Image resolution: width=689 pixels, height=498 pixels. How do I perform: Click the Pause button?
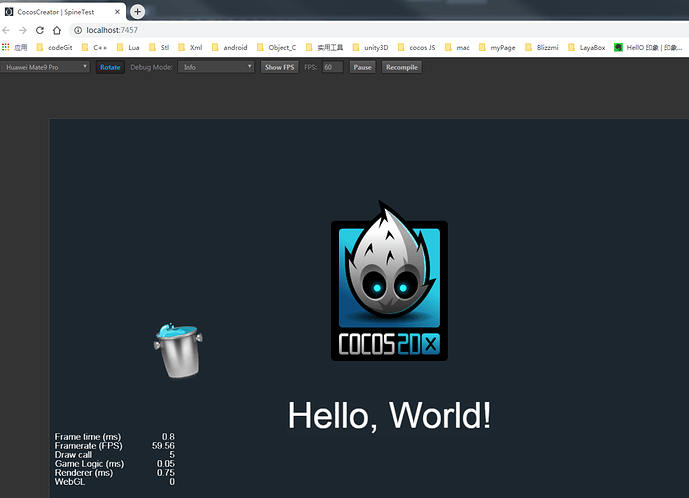click(x=363, y=67)
